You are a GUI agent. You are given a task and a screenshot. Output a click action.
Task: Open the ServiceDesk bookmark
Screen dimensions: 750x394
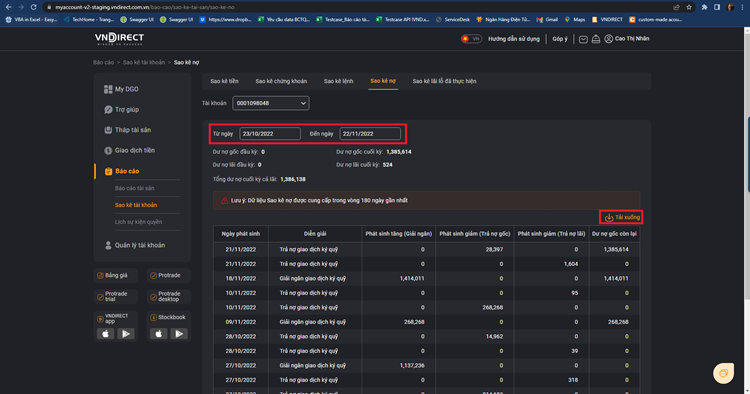pos(452,20)
